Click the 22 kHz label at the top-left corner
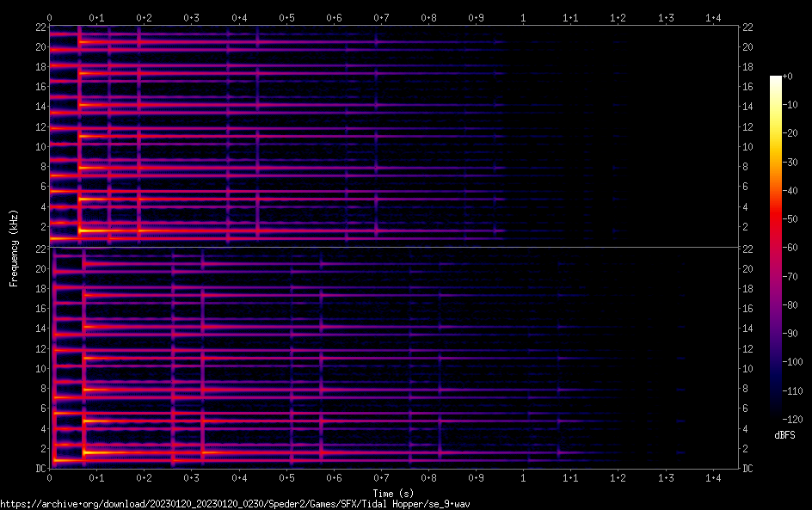This screenshot has height=510, width=812. [40, 28]
